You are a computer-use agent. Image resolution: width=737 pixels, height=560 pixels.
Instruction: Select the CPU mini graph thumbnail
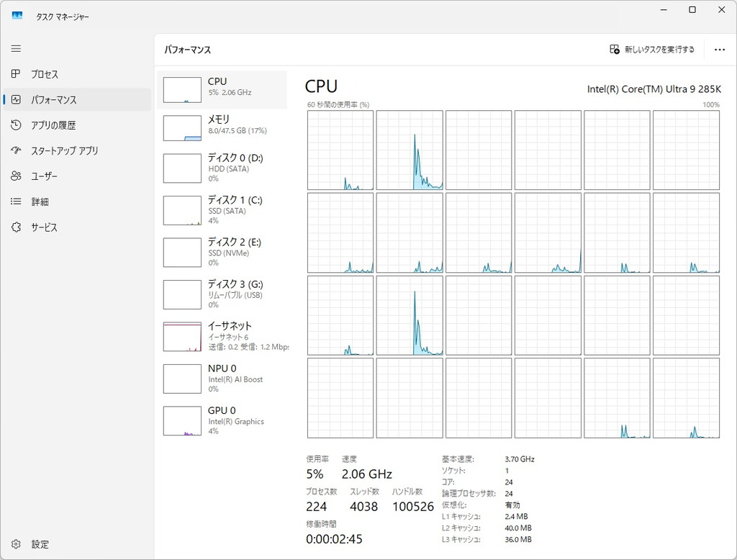pyautogui.click(x=182, y=90)
